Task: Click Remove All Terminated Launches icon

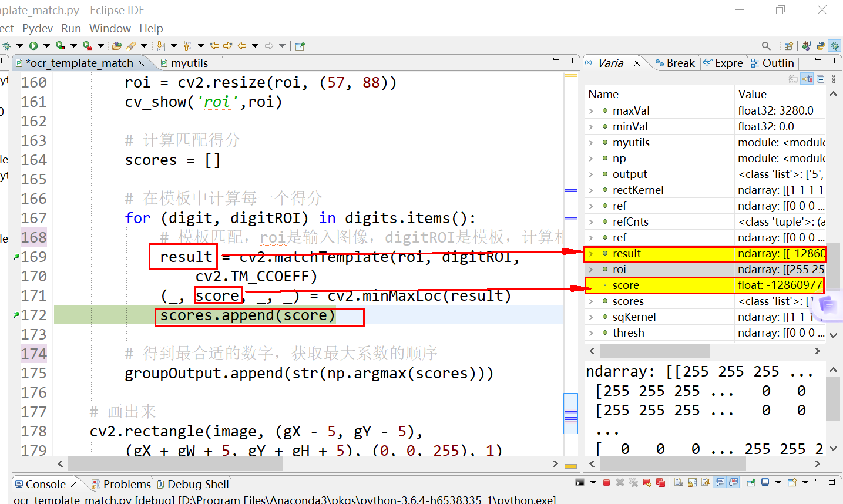Action: [633, 482]
